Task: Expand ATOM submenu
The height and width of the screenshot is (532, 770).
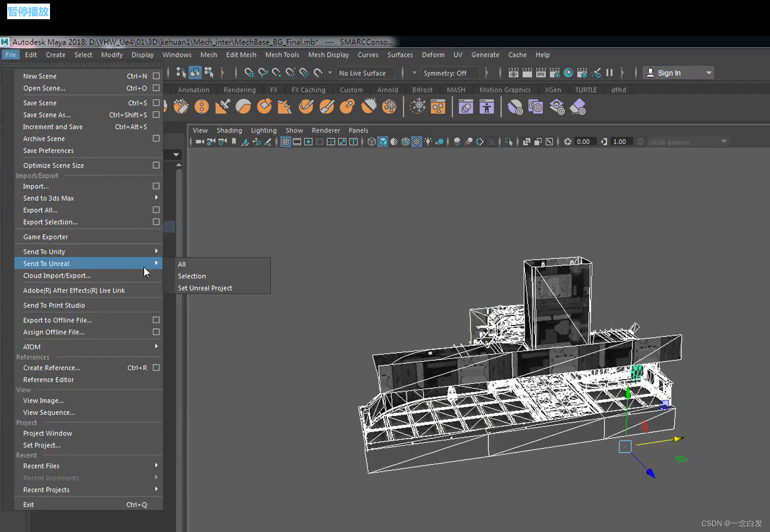Action: click(x=88, y=347)
